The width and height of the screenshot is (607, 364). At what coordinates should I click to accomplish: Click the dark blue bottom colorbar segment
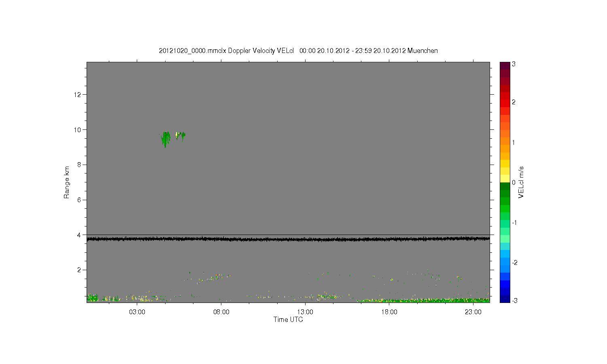click(x=505, y=299)
